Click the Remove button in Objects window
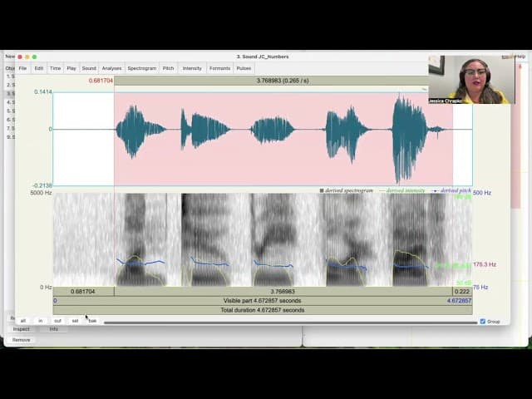532x399 pixels. click(21, 340)
